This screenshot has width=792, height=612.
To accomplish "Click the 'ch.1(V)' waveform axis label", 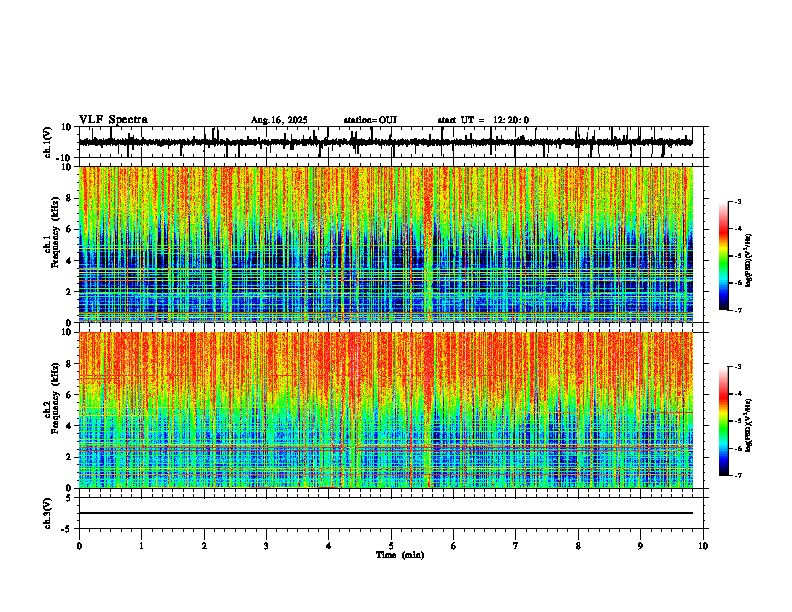I will (x=47, y=142).
